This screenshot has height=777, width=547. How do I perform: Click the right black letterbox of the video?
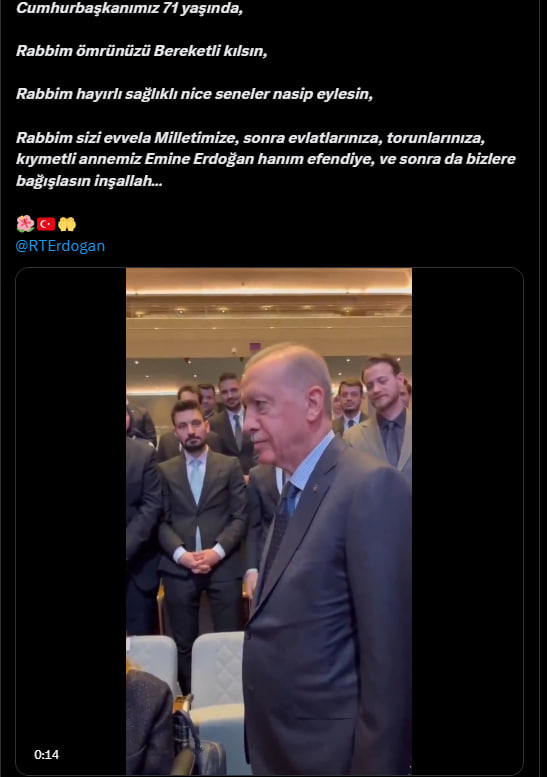coord(467,521)
